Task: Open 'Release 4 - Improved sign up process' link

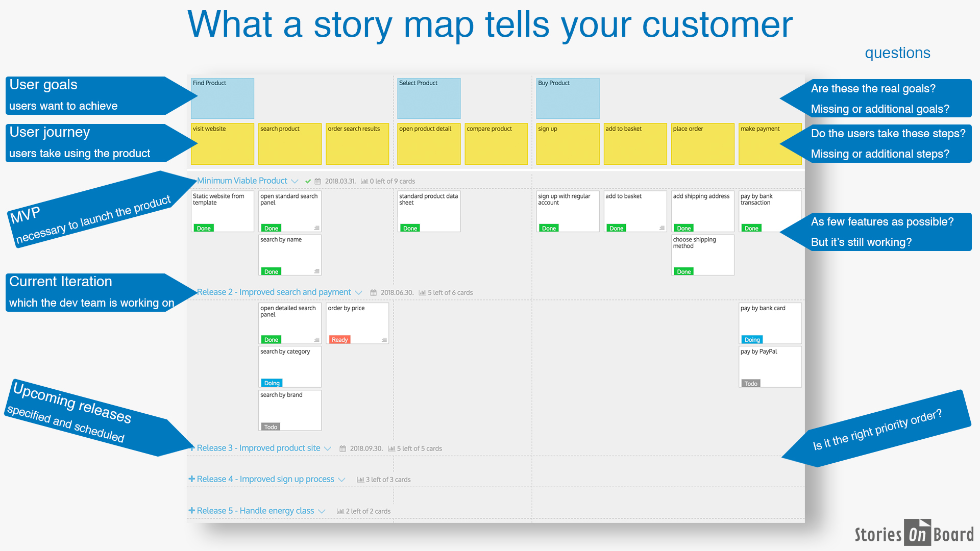Action: [265, 479]
